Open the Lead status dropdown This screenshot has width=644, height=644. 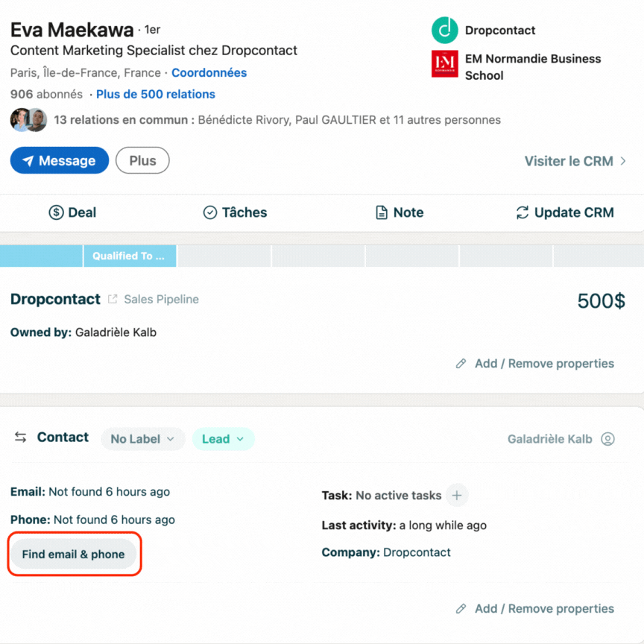(x=223, y=439)
